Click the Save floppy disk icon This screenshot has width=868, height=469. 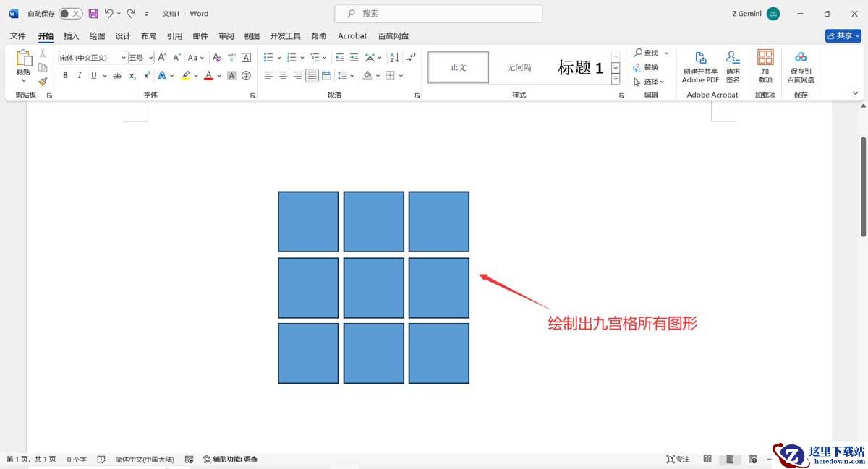pyautogui.click(x=93, y=14)
